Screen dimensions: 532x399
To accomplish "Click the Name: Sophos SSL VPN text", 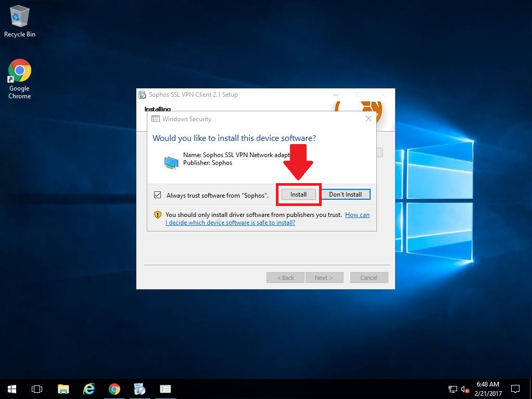I will tap(236, 155).
